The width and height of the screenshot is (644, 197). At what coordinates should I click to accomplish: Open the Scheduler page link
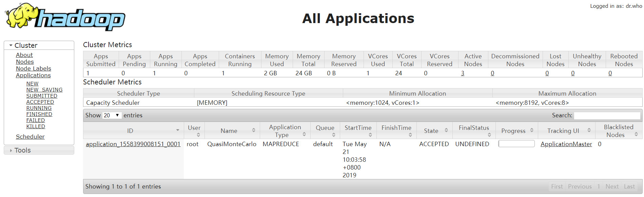[30, 137]
